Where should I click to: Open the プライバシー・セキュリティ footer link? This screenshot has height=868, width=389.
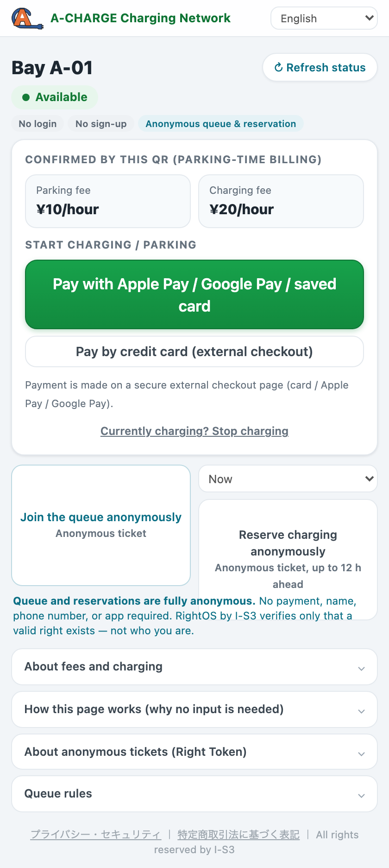(x=96, y=835)
